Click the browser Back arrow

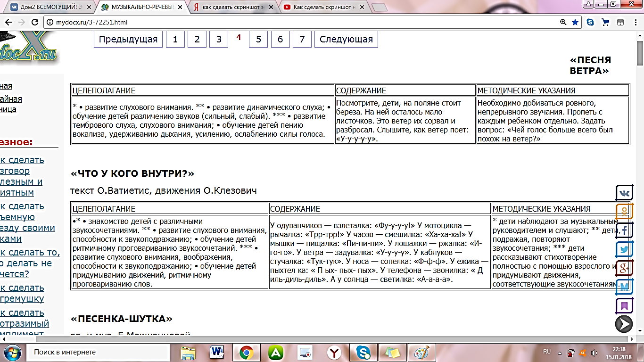(x=9, y=22)
